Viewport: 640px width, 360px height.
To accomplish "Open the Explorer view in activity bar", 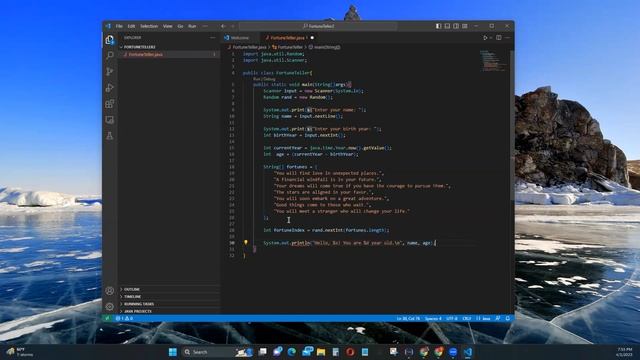I will pyautogui.click(x=109, y=40).
